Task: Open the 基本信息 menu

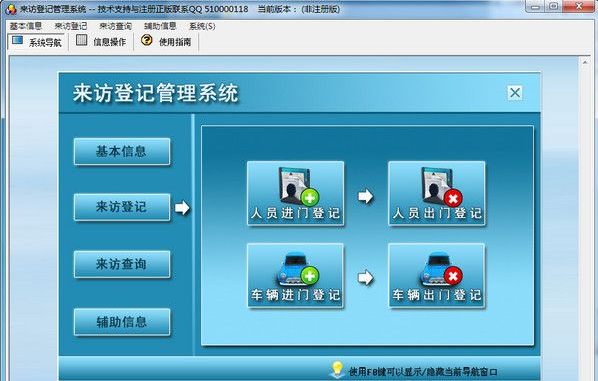Action: [26, 26]
